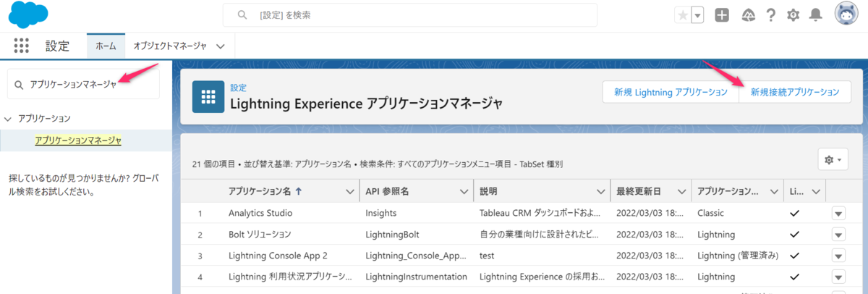Switch to the ホーム tab
The image size is (868, 294).
[106, 46]
